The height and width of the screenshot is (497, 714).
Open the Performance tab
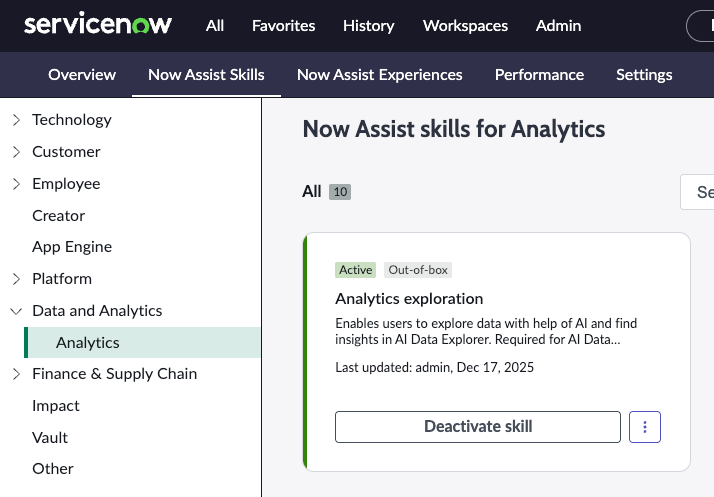point(539,75)
